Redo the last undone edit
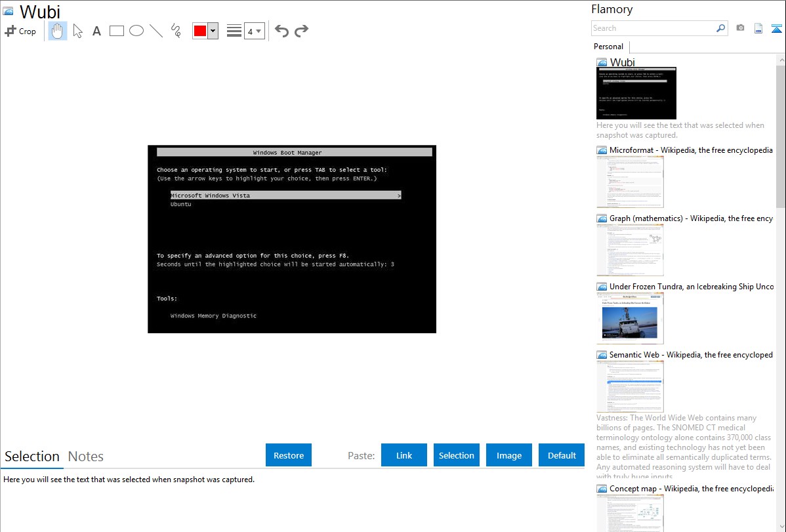The image size is (786, 532). point(302,31)
